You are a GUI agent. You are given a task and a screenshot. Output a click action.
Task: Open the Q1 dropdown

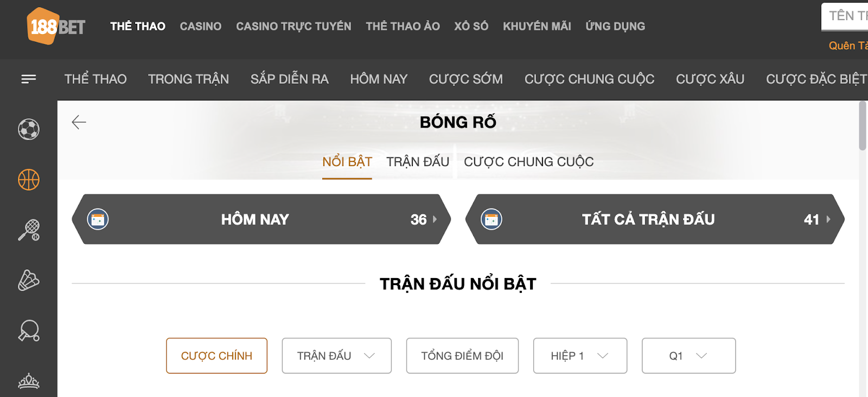[688, 356]
